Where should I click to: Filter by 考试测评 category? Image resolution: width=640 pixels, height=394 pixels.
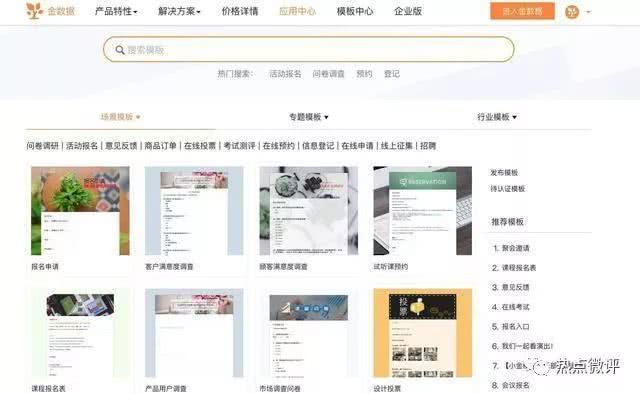pyautogui.click(x=239, y=146)
